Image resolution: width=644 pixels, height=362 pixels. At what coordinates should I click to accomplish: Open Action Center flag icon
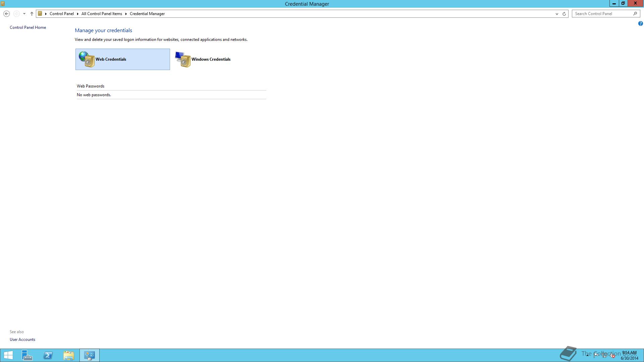coord(596,355)
